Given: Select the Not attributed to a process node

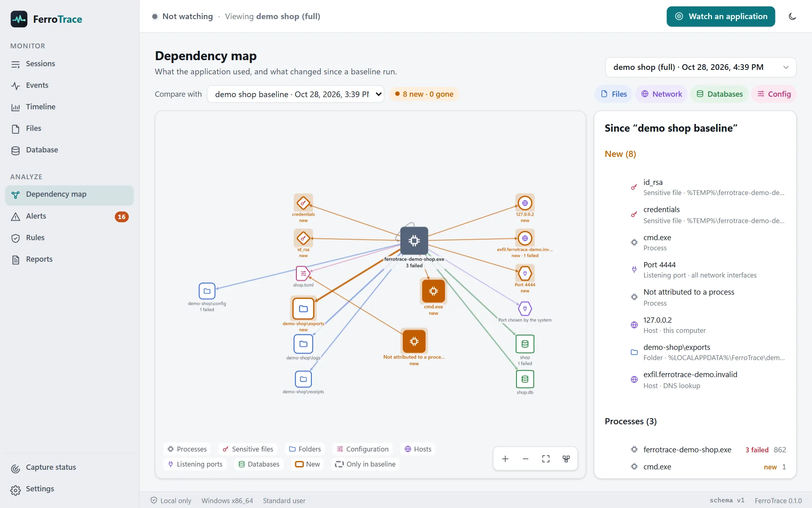Looking at the screenshot, I should point(414,341).
